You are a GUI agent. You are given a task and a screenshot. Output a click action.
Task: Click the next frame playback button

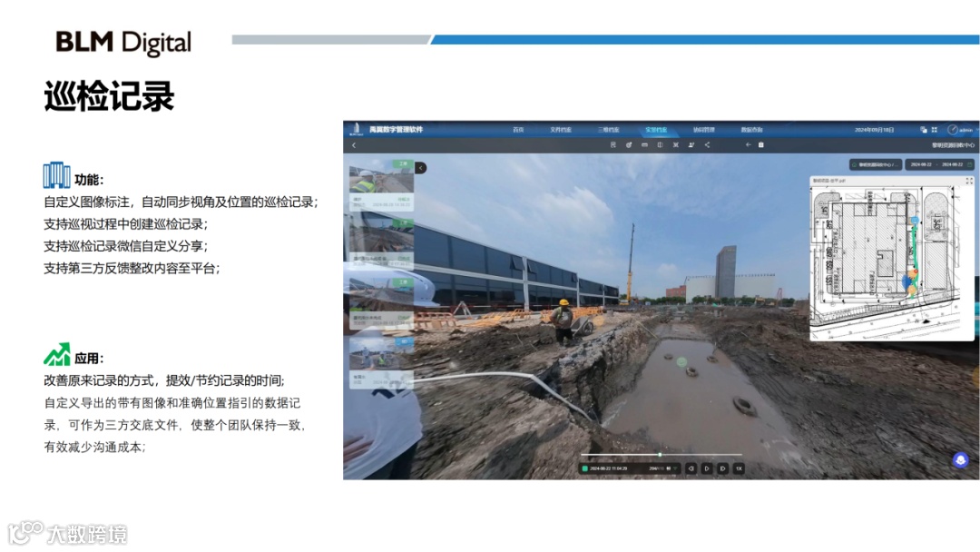click(x=722, y=468)
